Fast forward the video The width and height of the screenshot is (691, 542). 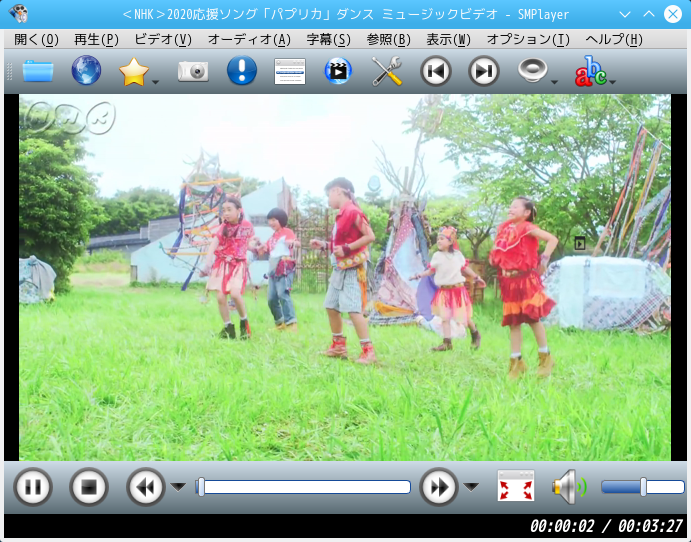438,487
